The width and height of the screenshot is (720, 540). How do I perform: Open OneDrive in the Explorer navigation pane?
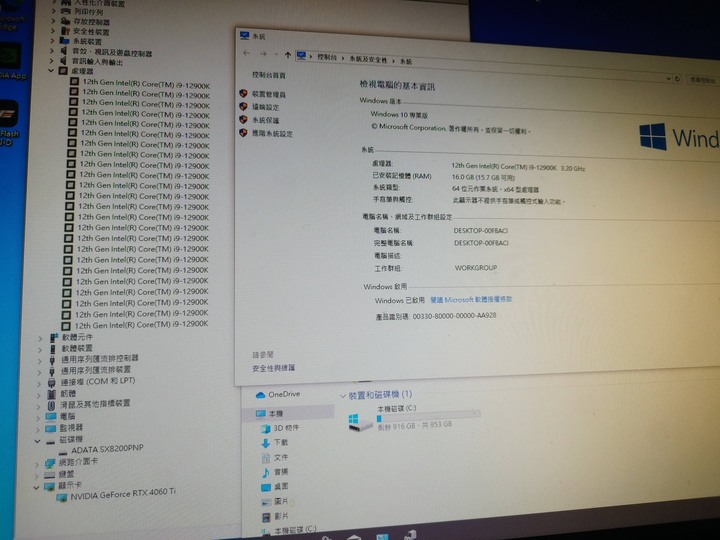point(283,395)
